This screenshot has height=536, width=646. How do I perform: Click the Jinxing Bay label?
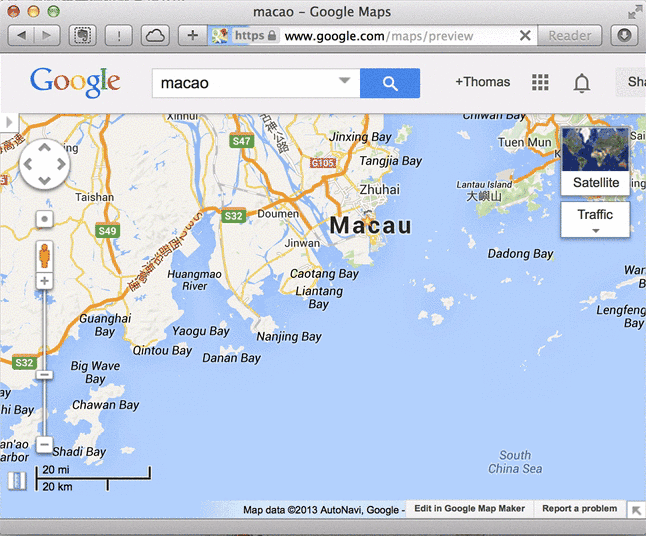pyautogui.click(x=360, y=137)
